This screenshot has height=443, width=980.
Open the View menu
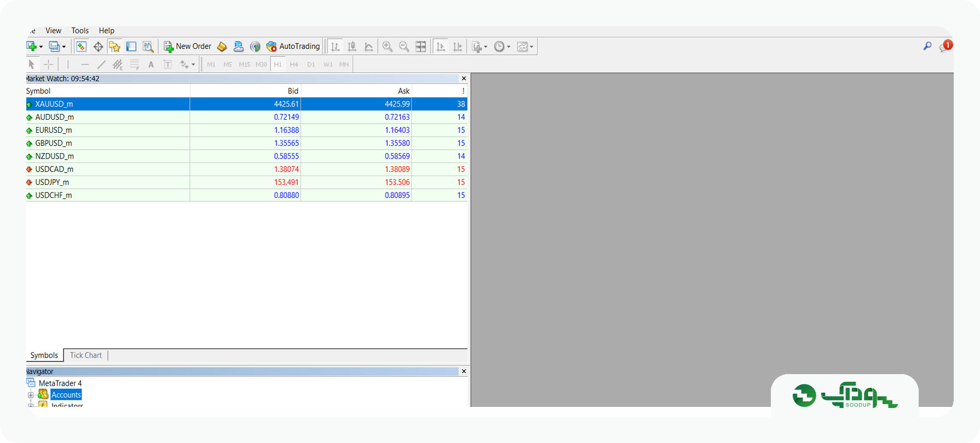pyautogui.click(x=53, y=31)
